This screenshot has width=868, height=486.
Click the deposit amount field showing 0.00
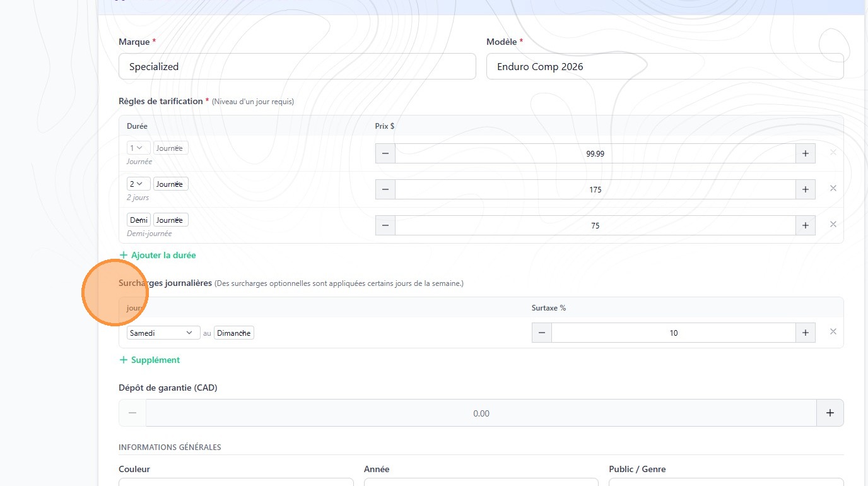tap(481, 413)
